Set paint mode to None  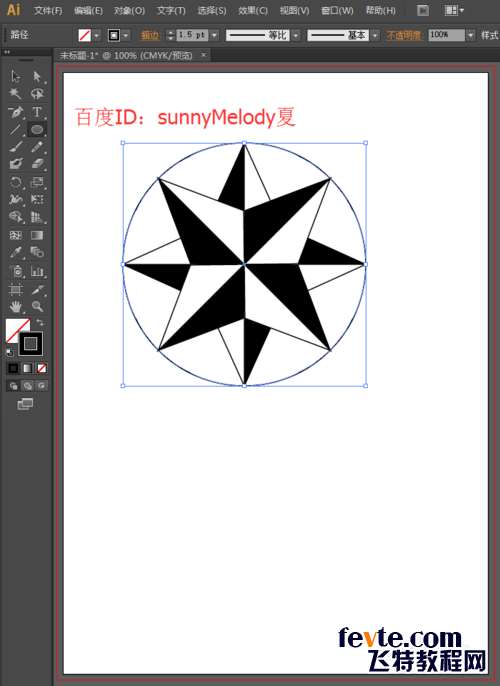pos(42,368)
